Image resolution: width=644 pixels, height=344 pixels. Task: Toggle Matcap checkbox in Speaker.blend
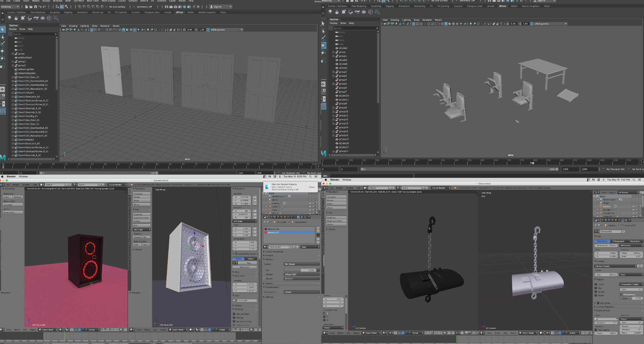coord(234,318)
